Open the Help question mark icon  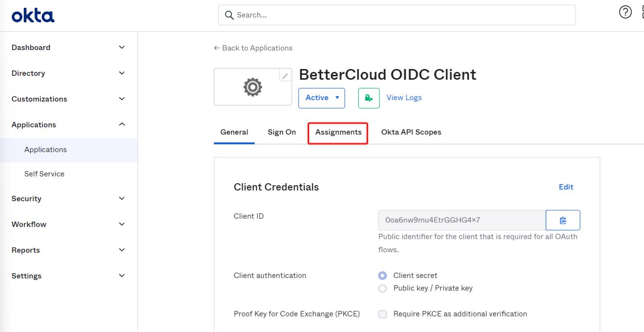[x=625, y=12]
